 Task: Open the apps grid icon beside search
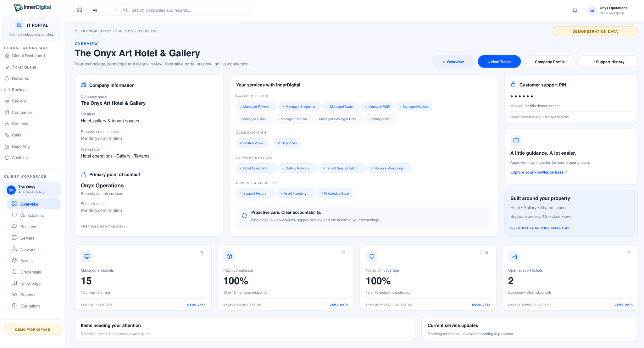click(x=80, y=10)
